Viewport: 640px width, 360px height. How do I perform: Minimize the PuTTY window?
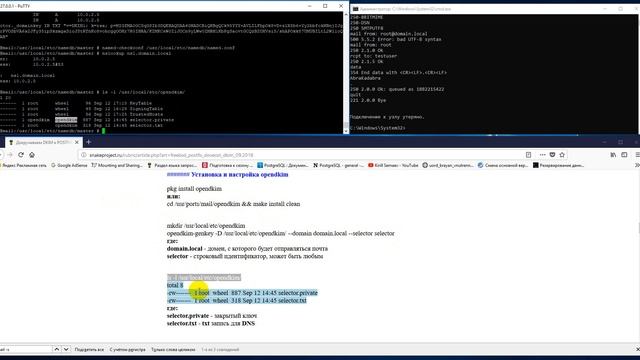309,6
